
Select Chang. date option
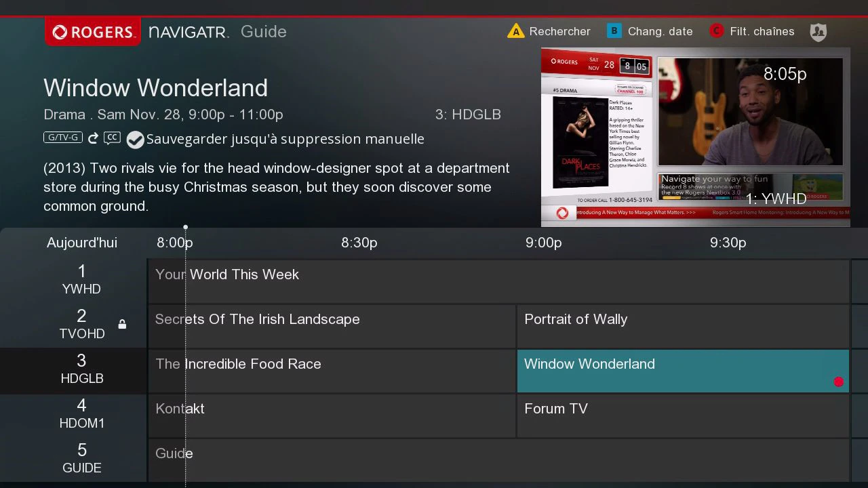660,31
